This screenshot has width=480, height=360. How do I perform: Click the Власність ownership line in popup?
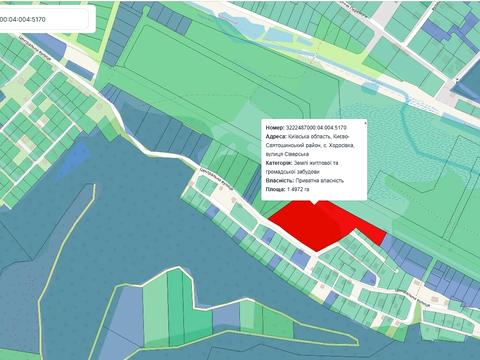pos(304,180)
